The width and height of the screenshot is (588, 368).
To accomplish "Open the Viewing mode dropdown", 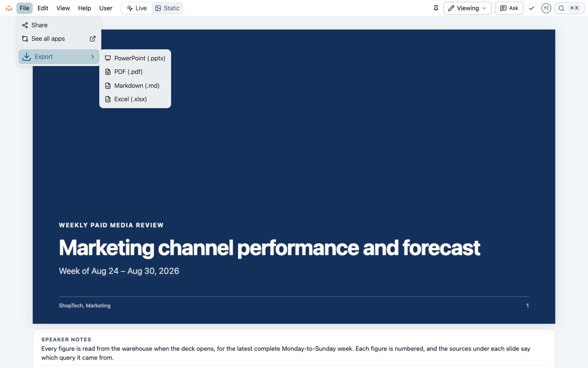I will (x=467, y=8).
